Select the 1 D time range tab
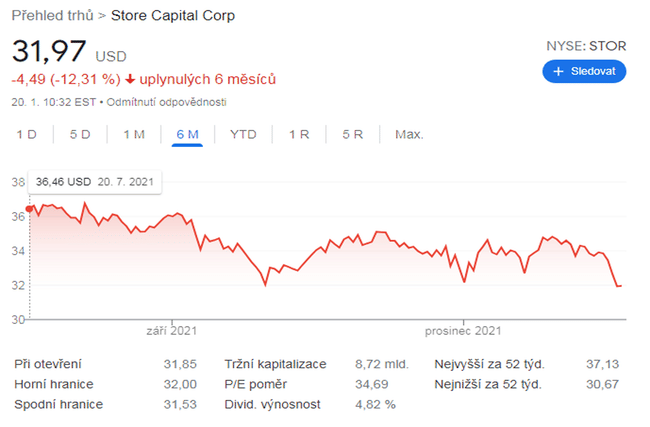The width and height of the screenshot is (650, 427). (x=27, y=134)
